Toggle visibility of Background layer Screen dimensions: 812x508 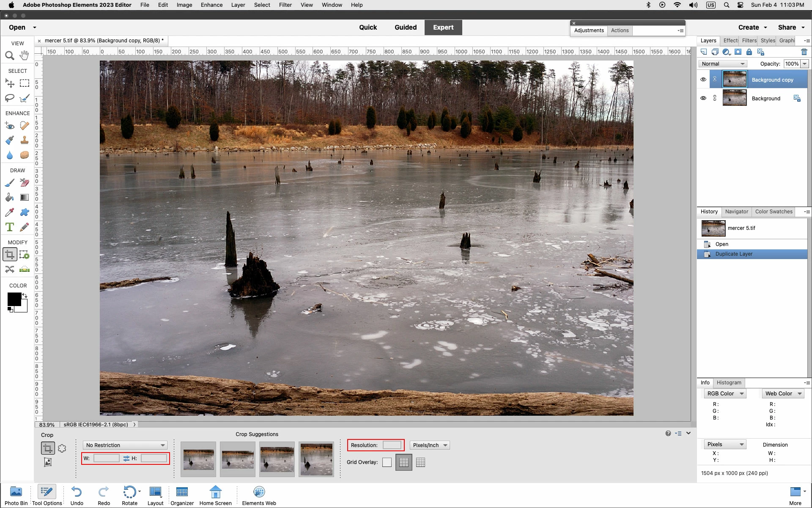[x=703, y=98]
